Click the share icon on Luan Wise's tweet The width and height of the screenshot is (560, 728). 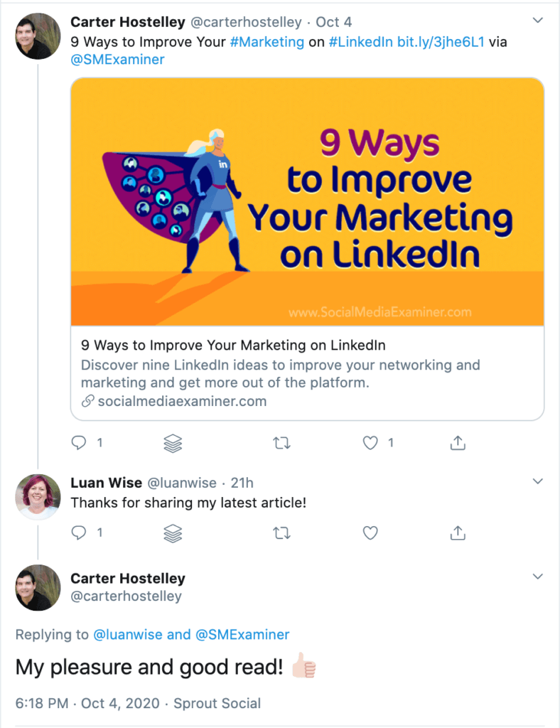click(x=458, y=532)
